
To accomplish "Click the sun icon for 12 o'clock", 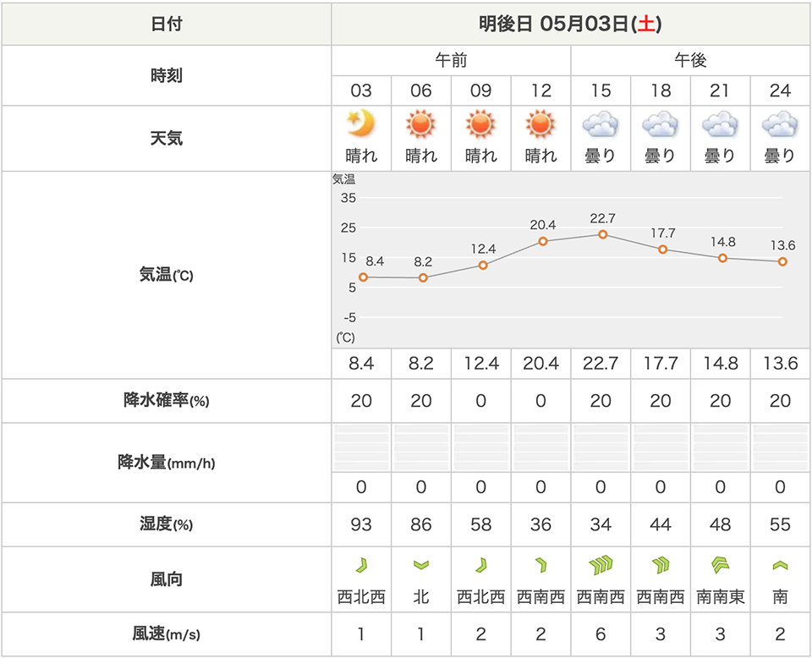I will (540, 123).
